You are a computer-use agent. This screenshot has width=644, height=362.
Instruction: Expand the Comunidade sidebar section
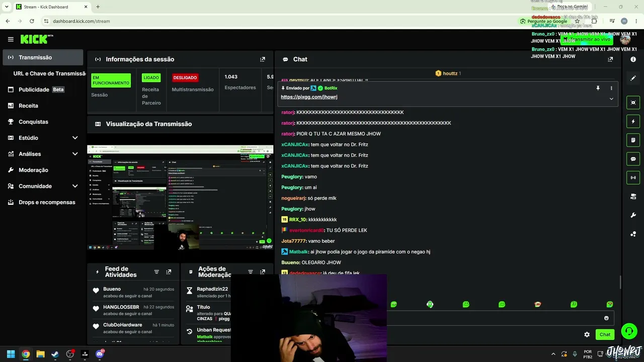[75, 186]
